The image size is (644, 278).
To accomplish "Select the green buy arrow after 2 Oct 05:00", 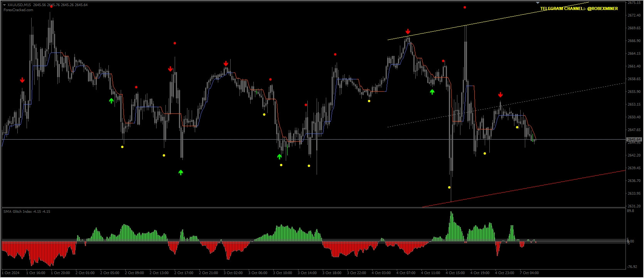I will click(x=111, y=101).
